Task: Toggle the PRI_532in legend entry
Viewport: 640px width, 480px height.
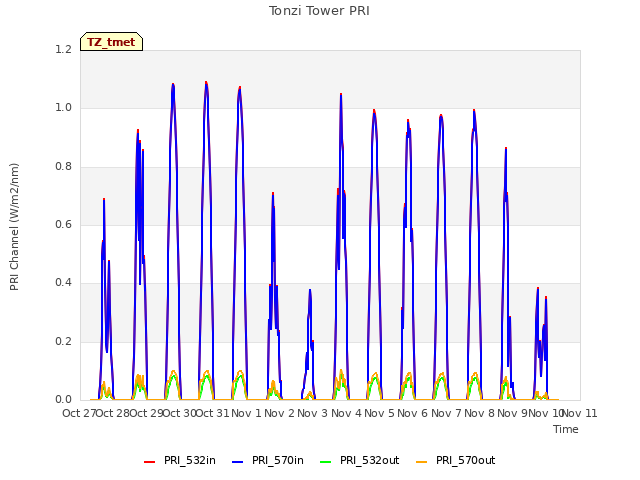Action: click(180, 461)
